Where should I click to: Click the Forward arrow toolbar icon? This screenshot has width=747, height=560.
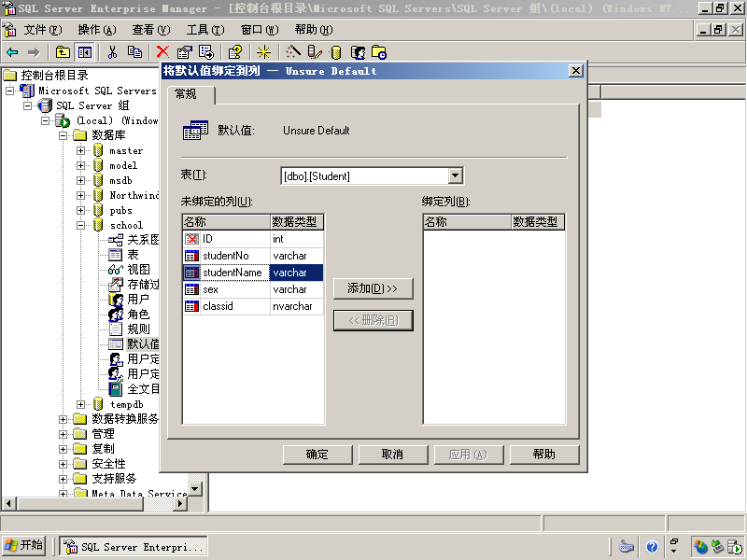click(34, 52)
